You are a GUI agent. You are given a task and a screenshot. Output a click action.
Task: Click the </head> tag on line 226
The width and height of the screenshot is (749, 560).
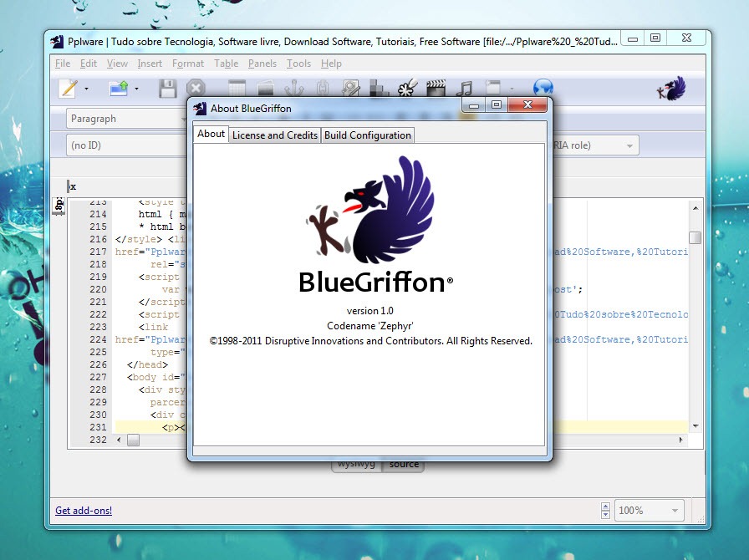[148, 364]
